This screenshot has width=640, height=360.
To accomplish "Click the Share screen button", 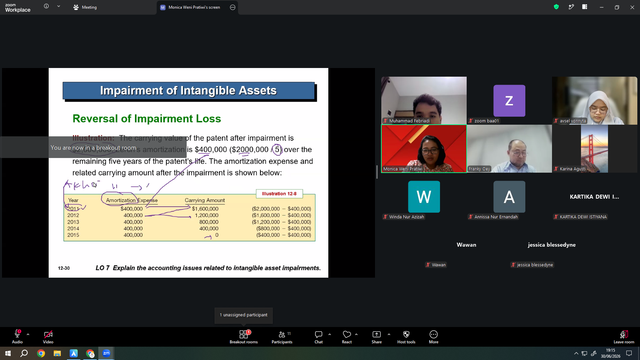I will click(376, 336).
